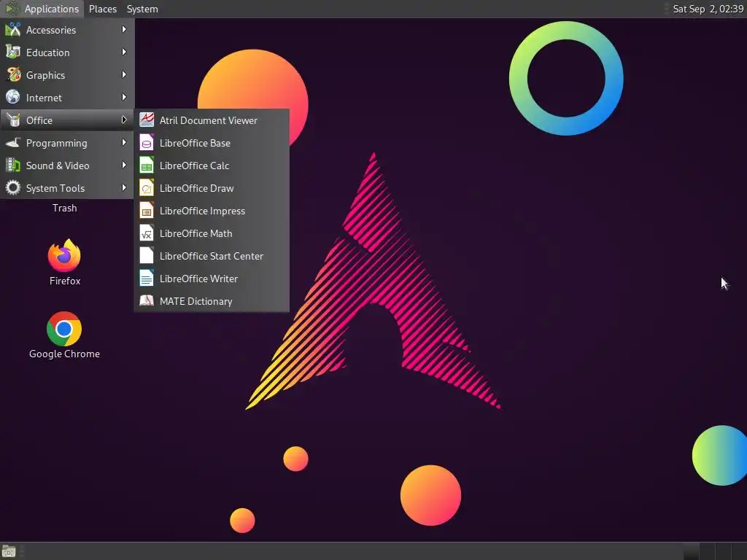The width and height of the screenshot is (747, 560).
Task: Select the Accessories category label
Action: point(51,30)
